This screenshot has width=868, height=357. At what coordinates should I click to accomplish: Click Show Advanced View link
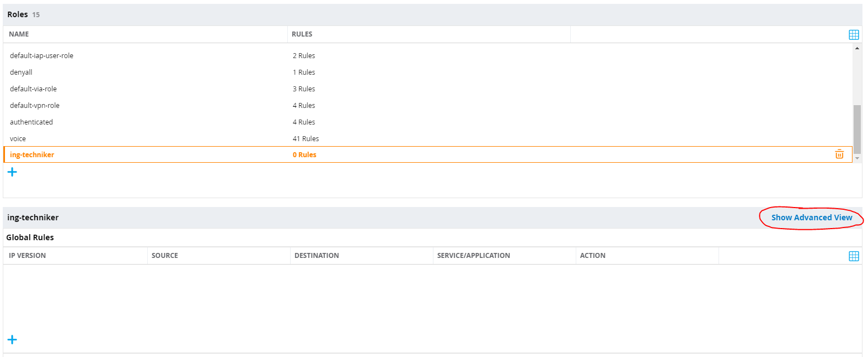coord(812,218)
